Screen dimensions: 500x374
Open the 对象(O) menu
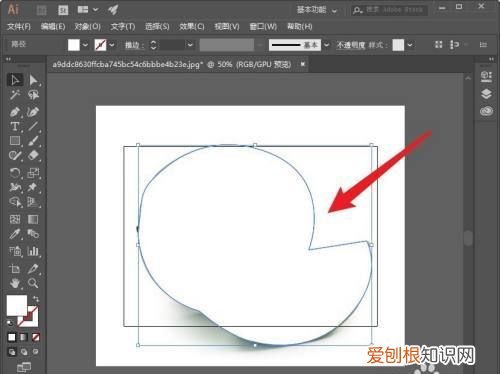[88, 27]
